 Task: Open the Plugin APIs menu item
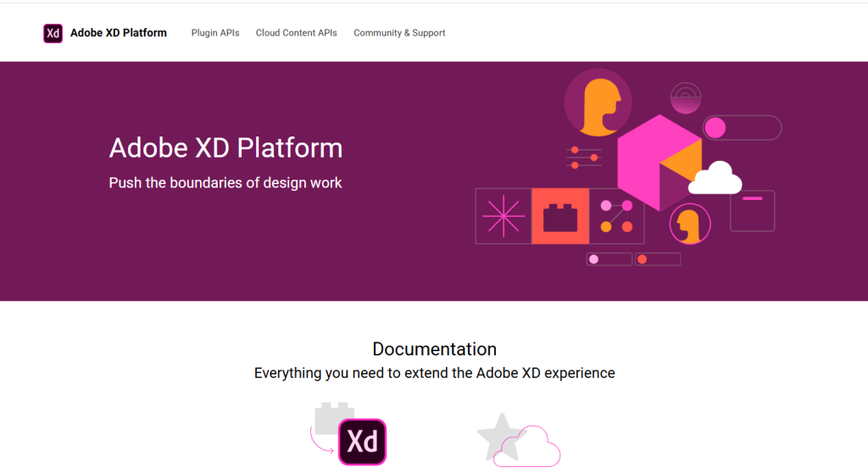215,33
